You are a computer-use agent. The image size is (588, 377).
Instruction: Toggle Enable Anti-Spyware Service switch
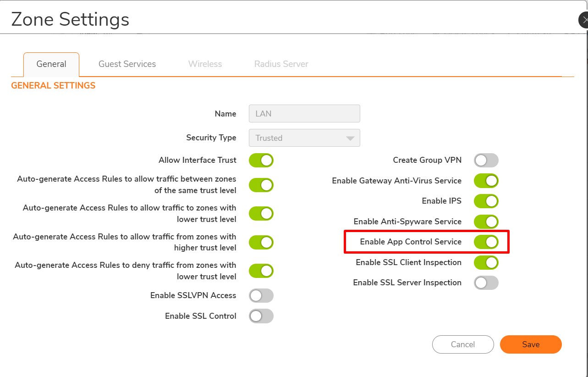click(x=486, y=222)
